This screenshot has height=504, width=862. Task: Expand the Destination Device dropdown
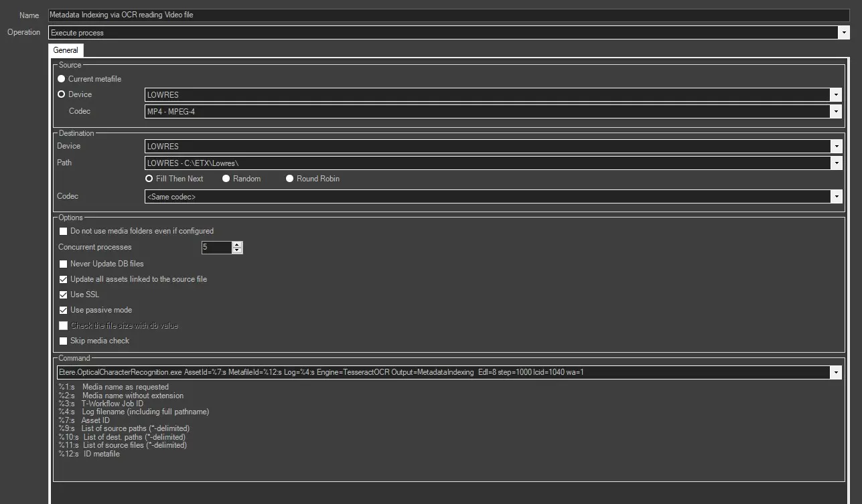(x=836, y=147)
